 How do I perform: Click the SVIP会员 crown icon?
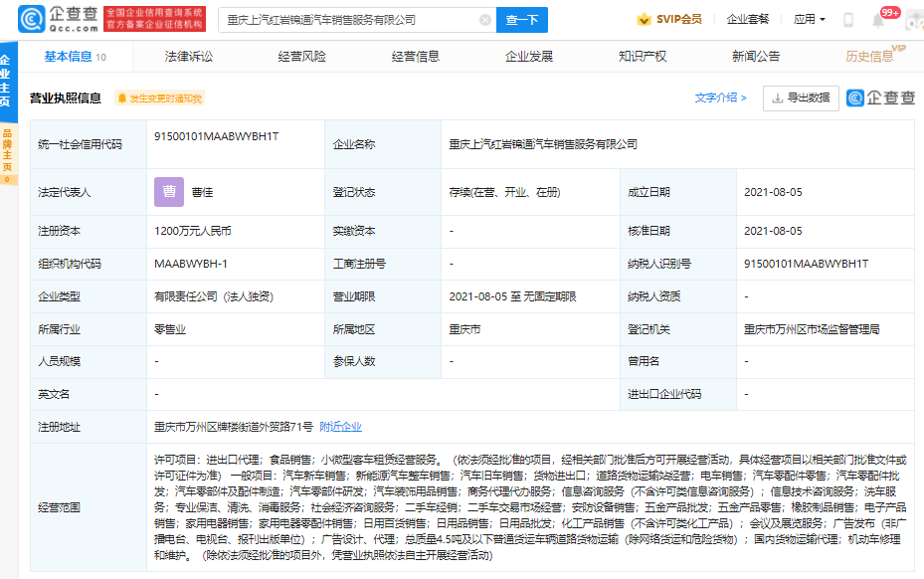[x=644, y=19]
